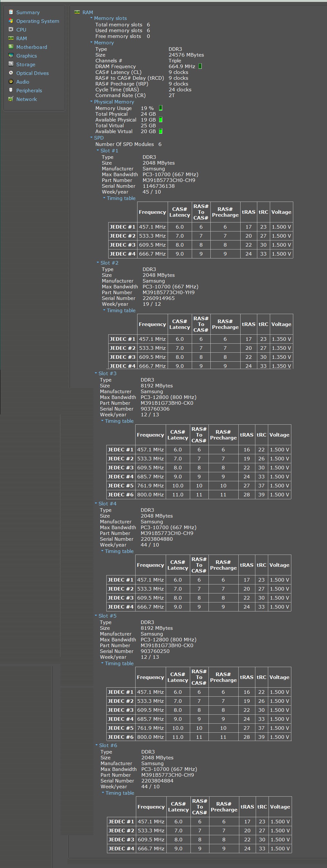Viewport: 327px width, 868px height.
Task: Click the Operating System sidebar icon
Action: click(11, 21)
